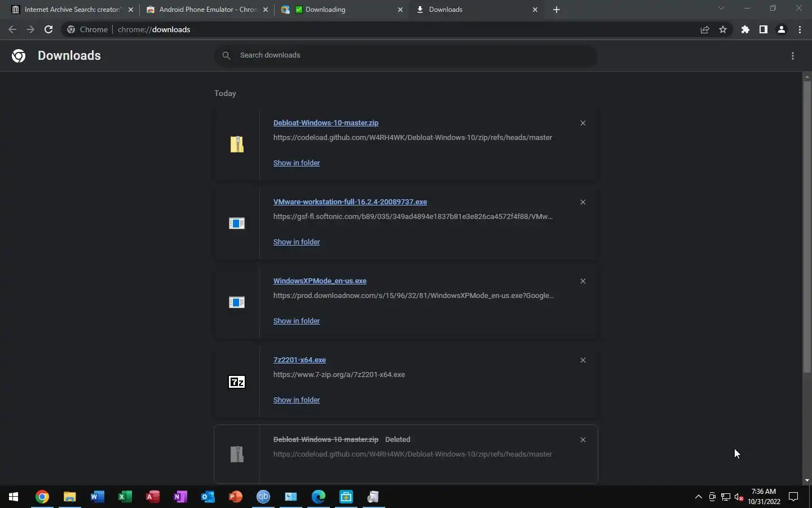Screen dimensions: 812x508
Task: Open Excel from the taskbar
Action: [x=125, y=497]
